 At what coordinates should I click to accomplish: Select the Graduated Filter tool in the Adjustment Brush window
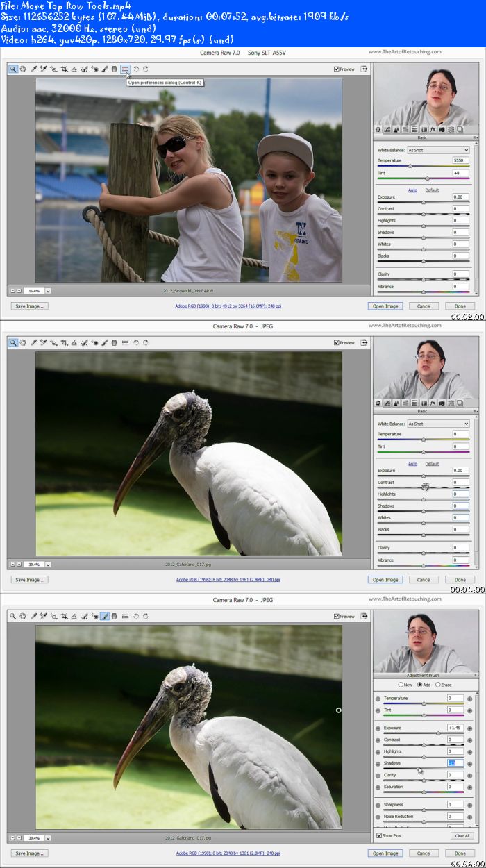pyautogui.click(x=115, y=616)
